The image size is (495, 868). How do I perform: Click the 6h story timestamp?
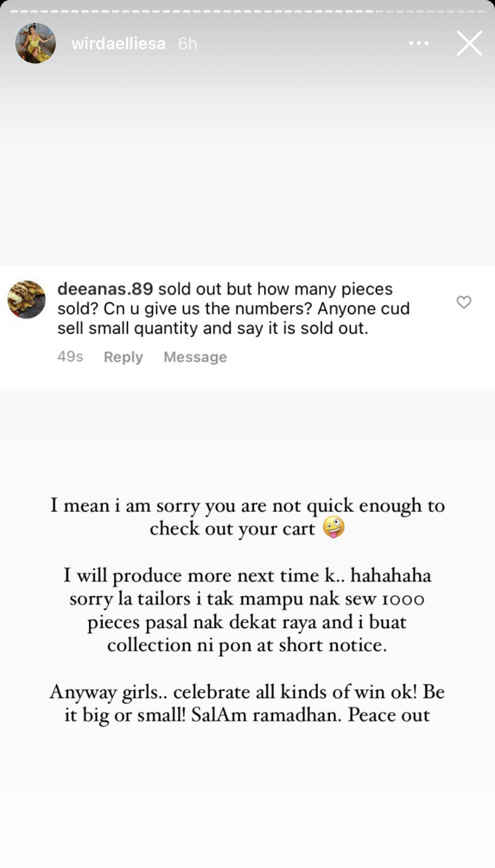click(187, 44)
